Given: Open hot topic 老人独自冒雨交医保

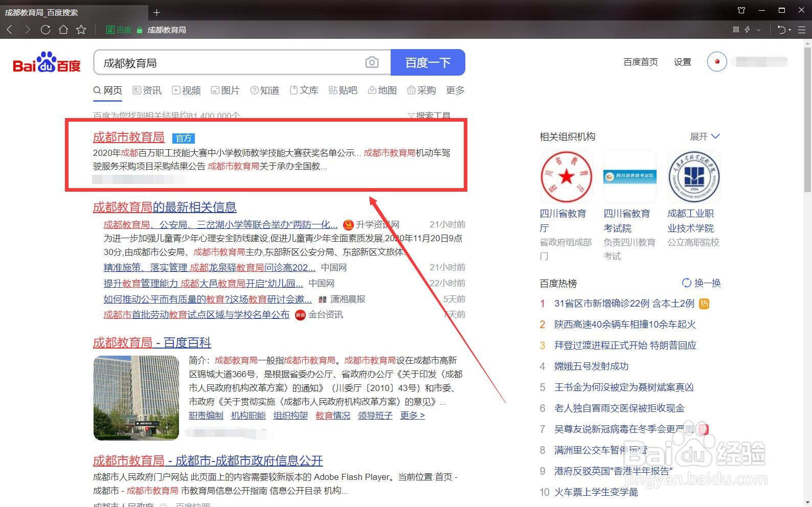Looking at the screenshot, I should 619,408.
